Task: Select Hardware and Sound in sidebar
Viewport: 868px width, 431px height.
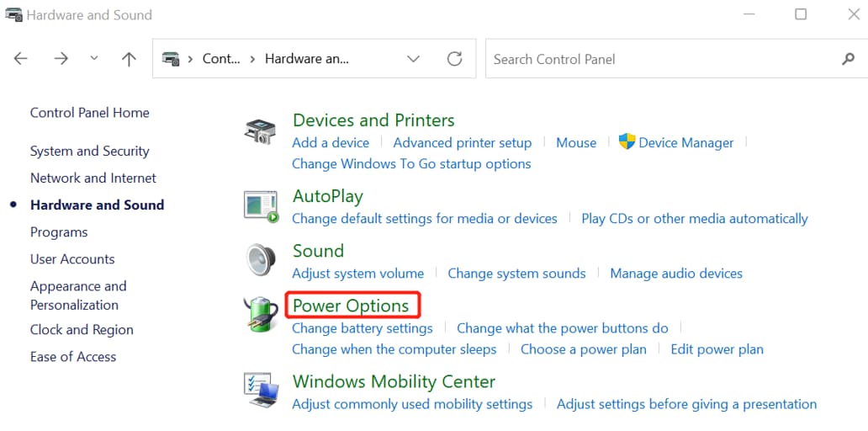Action: tap(97, 205)
